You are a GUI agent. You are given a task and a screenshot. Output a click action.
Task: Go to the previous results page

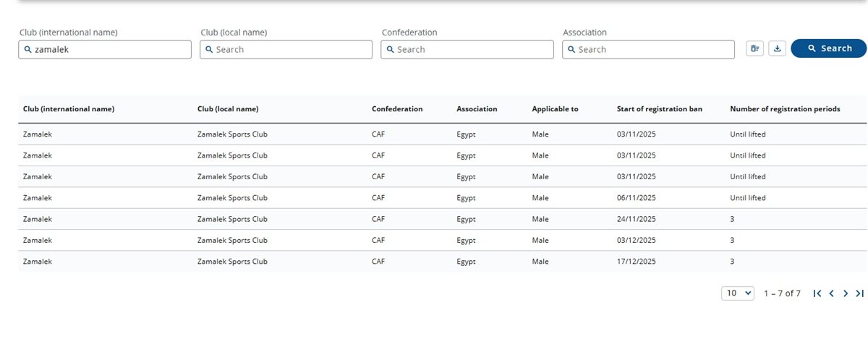(831, 293)
